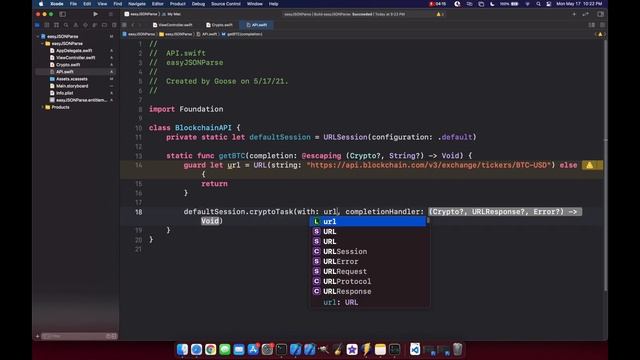
Task: Select ViewController.swift in the navigator
Action: (76, 58)
